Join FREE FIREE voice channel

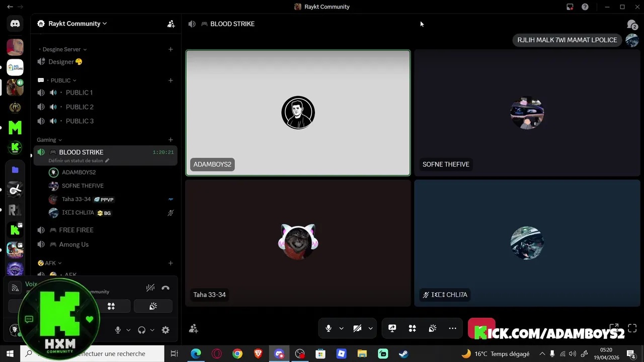[x=105, y=230]
